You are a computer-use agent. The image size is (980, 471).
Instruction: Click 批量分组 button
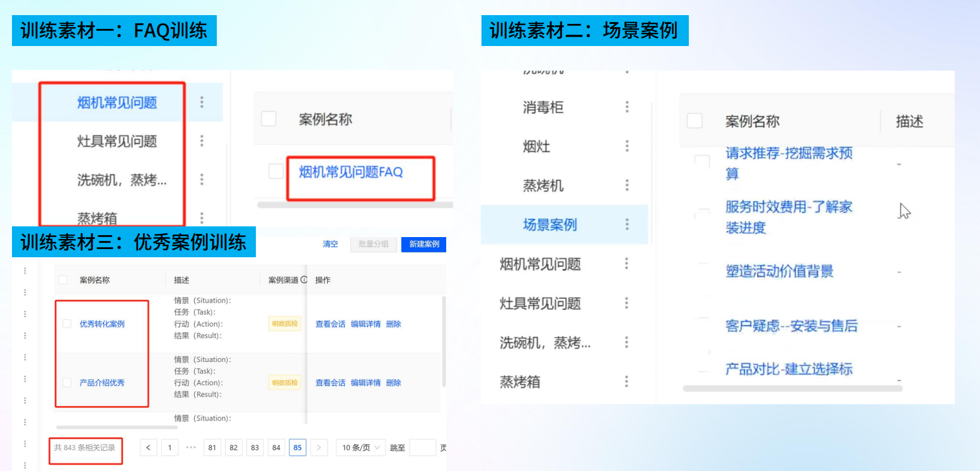374,244
